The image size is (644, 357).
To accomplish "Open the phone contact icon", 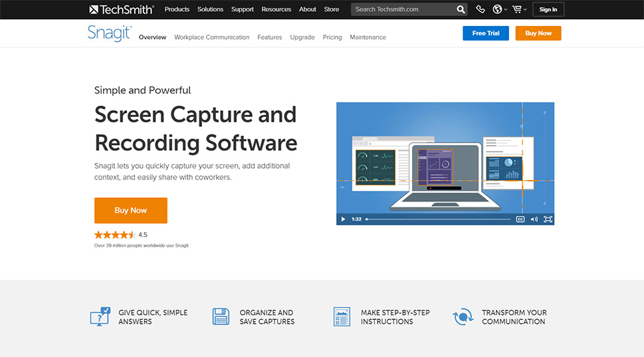I will coord(480,9).
